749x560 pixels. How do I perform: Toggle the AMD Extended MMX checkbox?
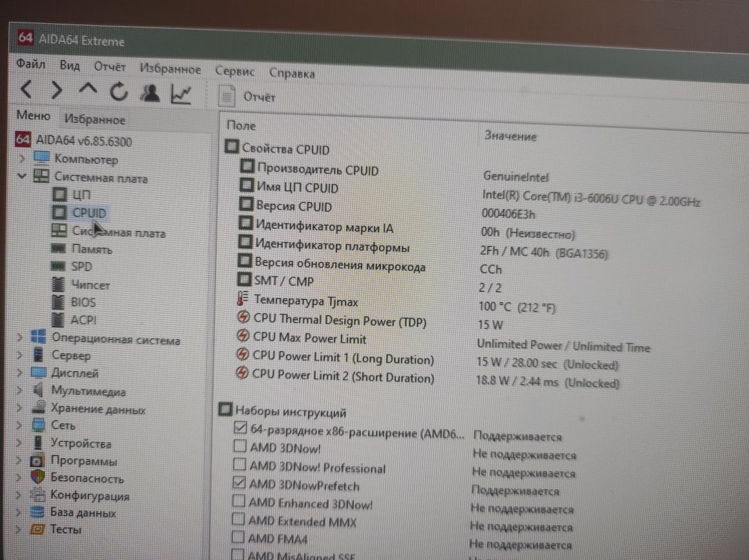[x=238, y=519]
